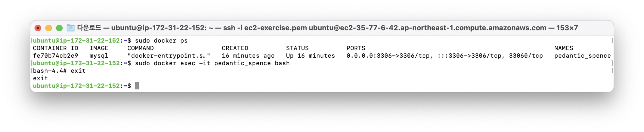Click the green full-screen window button
Screen dimensions: 644x132
[x=59, y=28]
